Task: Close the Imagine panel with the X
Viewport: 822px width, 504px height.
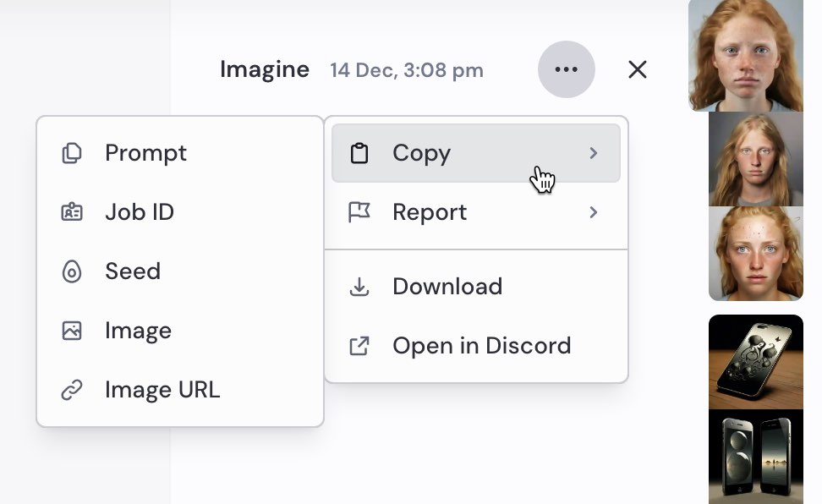Action: click(638, 69)
